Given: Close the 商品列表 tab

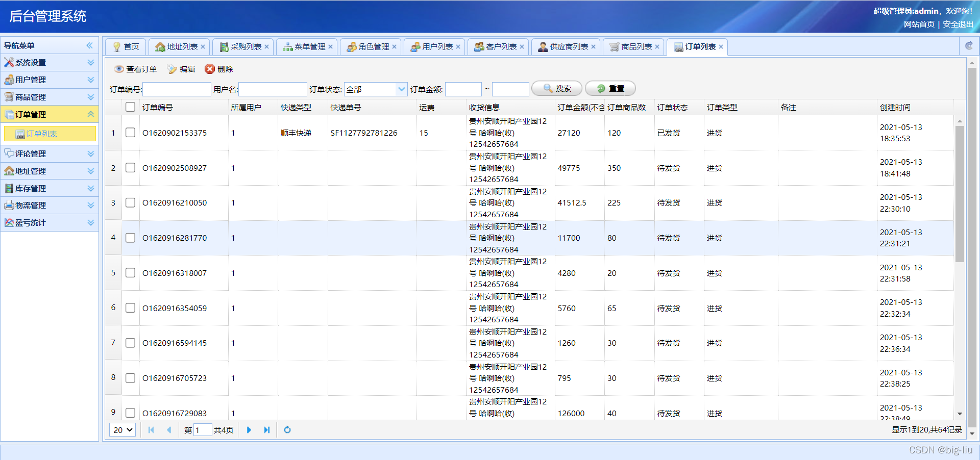Looking at the screenshot, I should tap(657, 46).
